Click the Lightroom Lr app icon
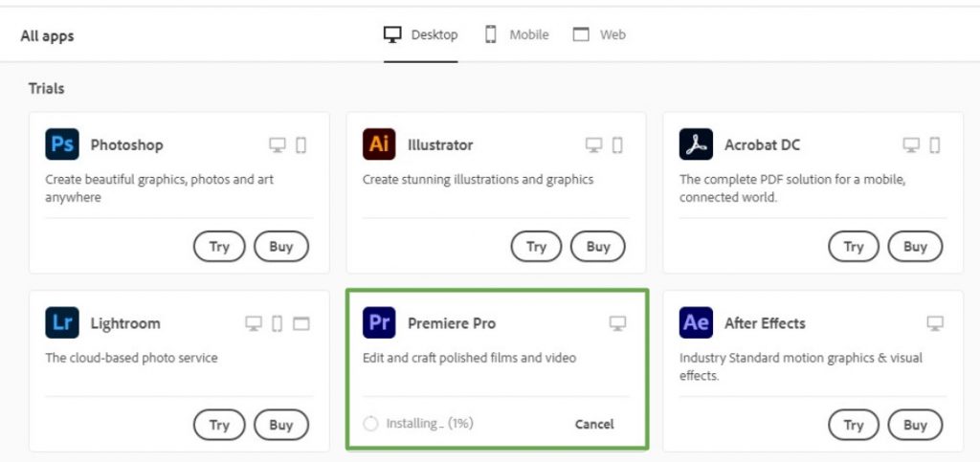Screen dimensions: 980x462 pos(62,322)
